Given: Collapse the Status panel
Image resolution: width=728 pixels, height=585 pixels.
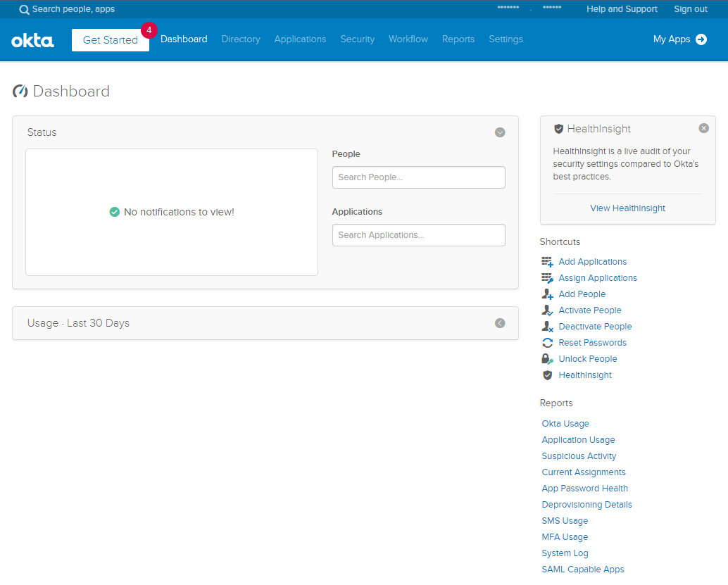Looking at the screenshot, I should pos(500,132).
